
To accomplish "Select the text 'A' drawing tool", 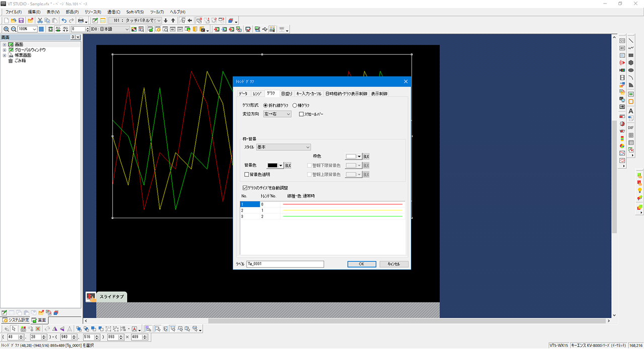I will pyautogui.click(x=630, y=111).
